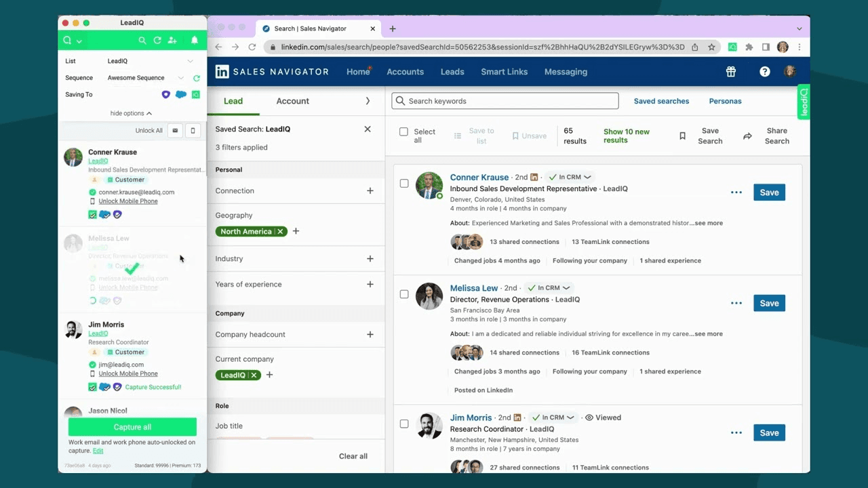Image resolution: width=868 pixels, height=488 pixels.
Task: Switch to the Account filter tab
Action: point(292,101)
